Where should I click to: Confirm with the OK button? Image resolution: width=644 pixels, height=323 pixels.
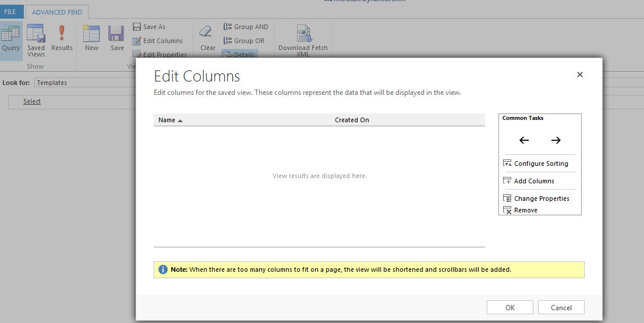click(509, 307)
